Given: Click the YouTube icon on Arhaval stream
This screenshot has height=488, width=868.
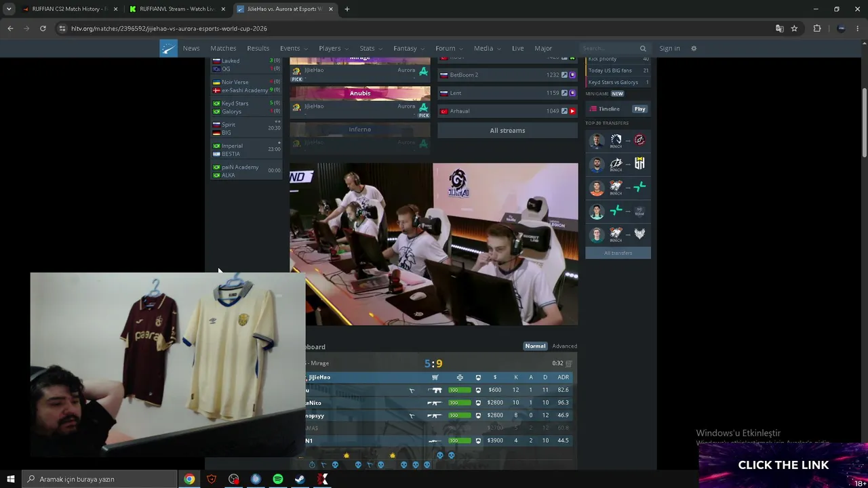Looking at the screenshot, I should (x=572, y=111).
